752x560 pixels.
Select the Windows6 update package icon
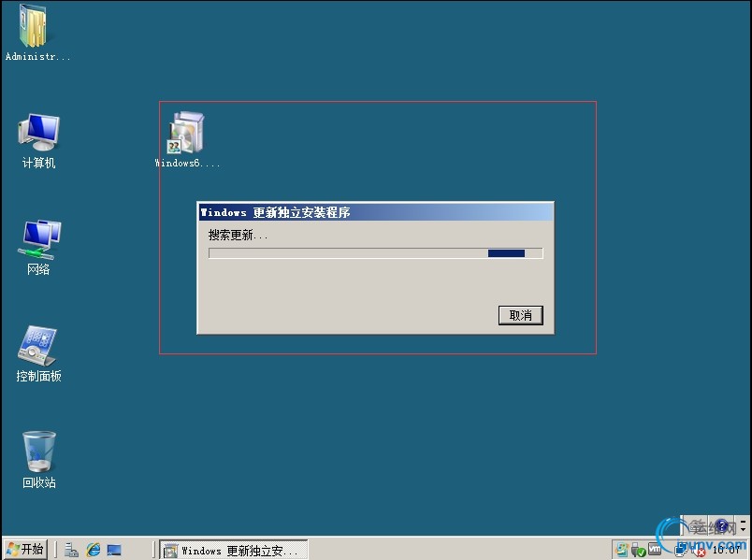tap(186, 139)
